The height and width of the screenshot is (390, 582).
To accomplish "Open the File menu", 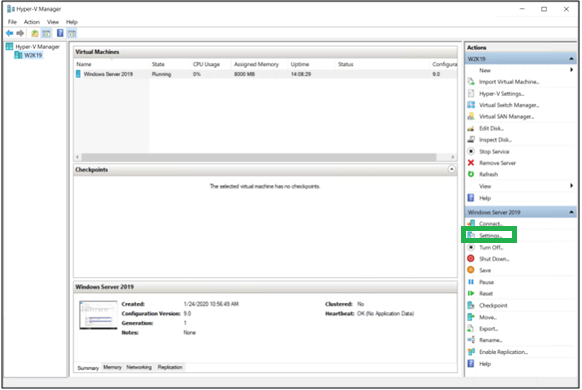I will click(12, 22).
